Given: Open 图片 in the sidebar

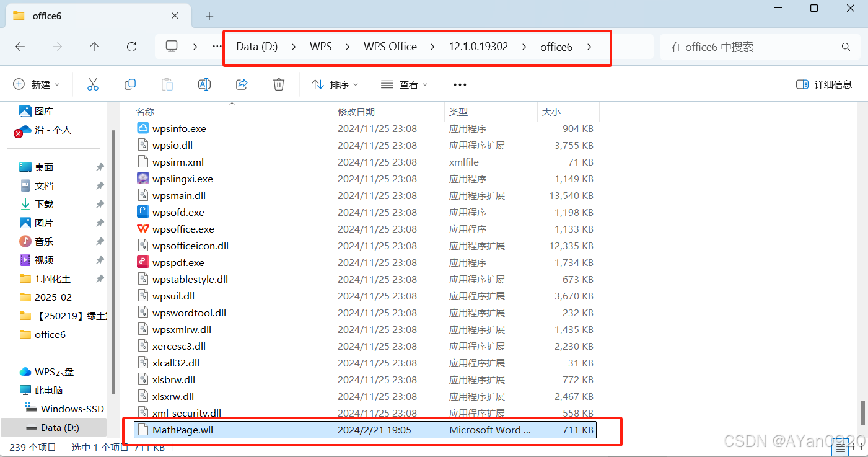Looking at the screenshot, I should [x=44, y=223].
